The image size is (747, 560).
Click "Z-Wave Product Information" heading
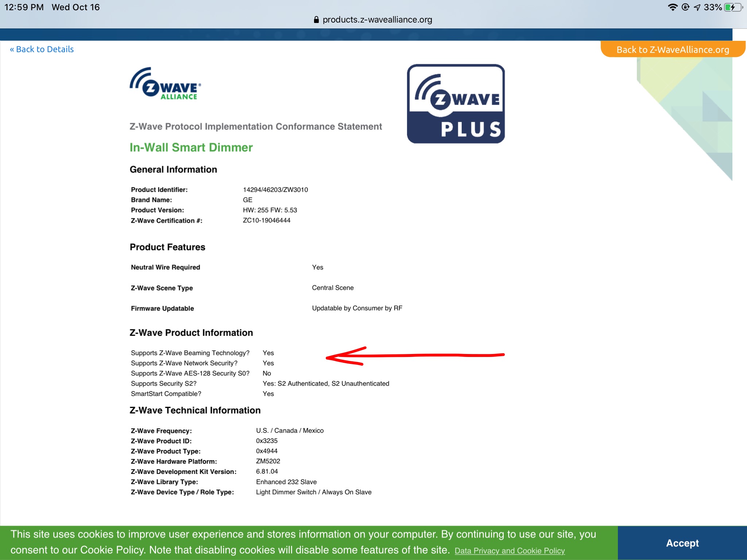[191, 332]
